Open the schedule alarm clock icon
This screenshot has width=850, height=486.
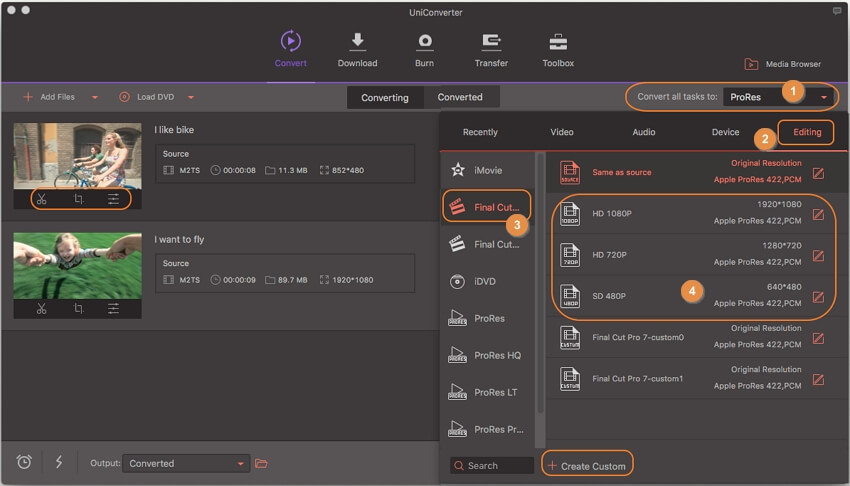pyautogui.click(x=24, y=462)
